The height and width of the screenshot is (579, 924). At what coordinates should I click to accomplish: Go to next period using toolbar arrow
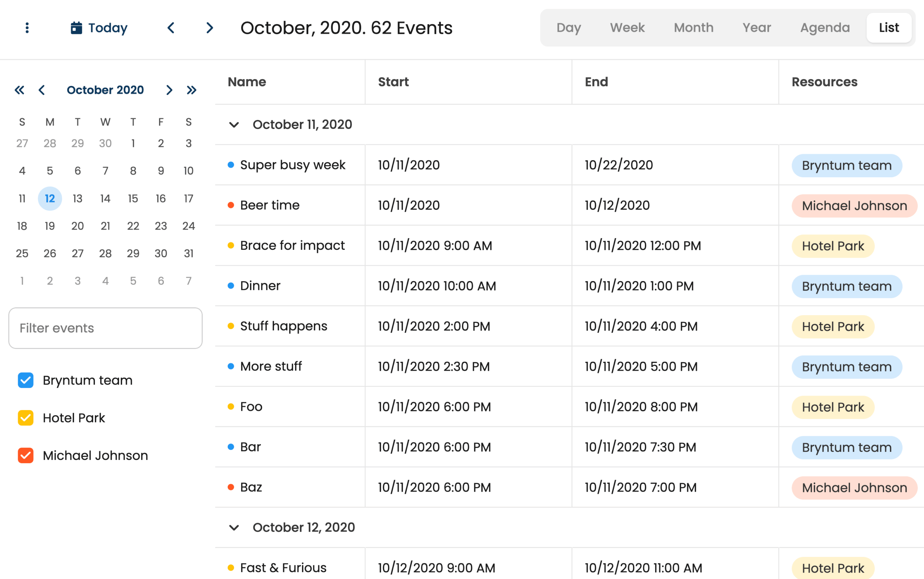pyautogui.click(x=209, y=27)
